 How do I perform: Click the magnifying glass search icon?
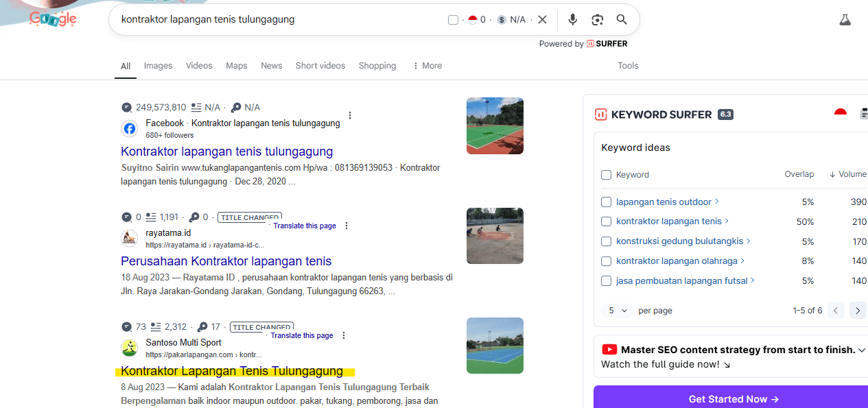click(622, 20)
